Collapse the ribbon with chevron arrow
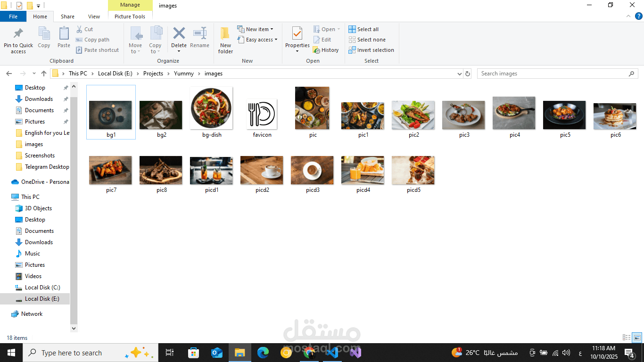The image size is (644, 362). pyautogui.click(x=627, y=16)
